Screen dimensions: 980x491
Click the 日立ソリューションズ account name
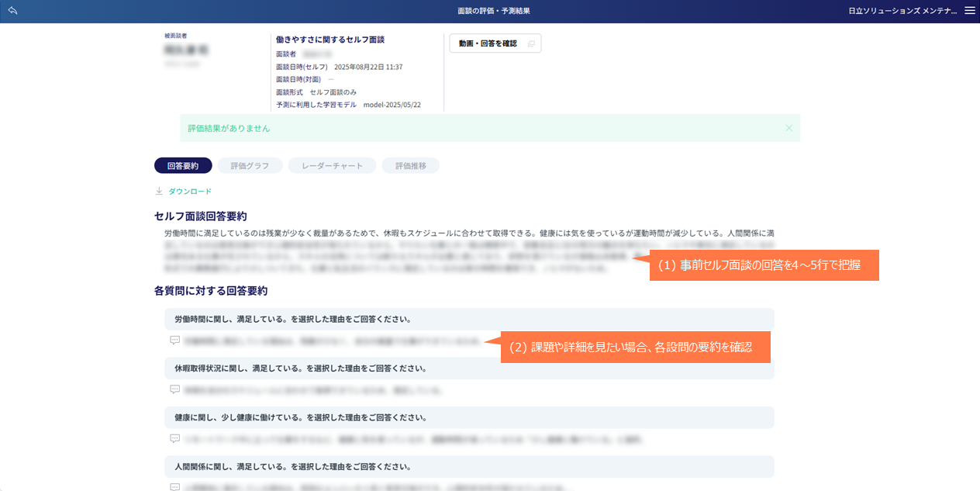pos(901,11)
